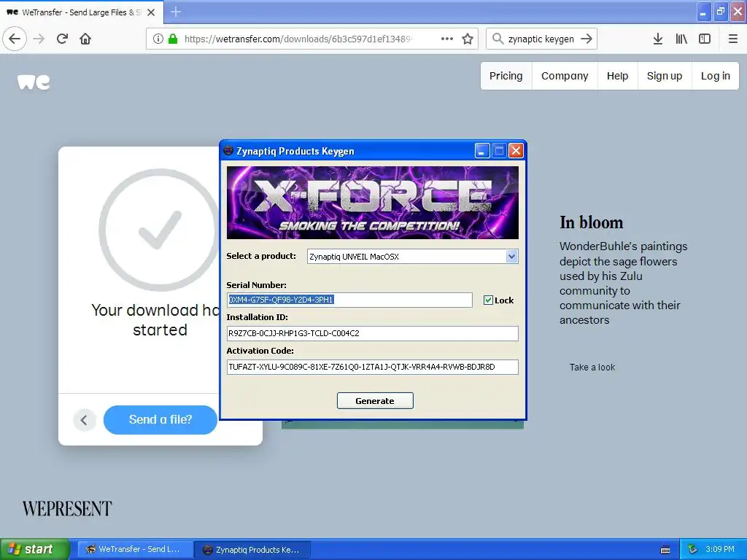Screen dimensions: 747x560
Task: Open the Firefox home page icon
Action: 85,39
